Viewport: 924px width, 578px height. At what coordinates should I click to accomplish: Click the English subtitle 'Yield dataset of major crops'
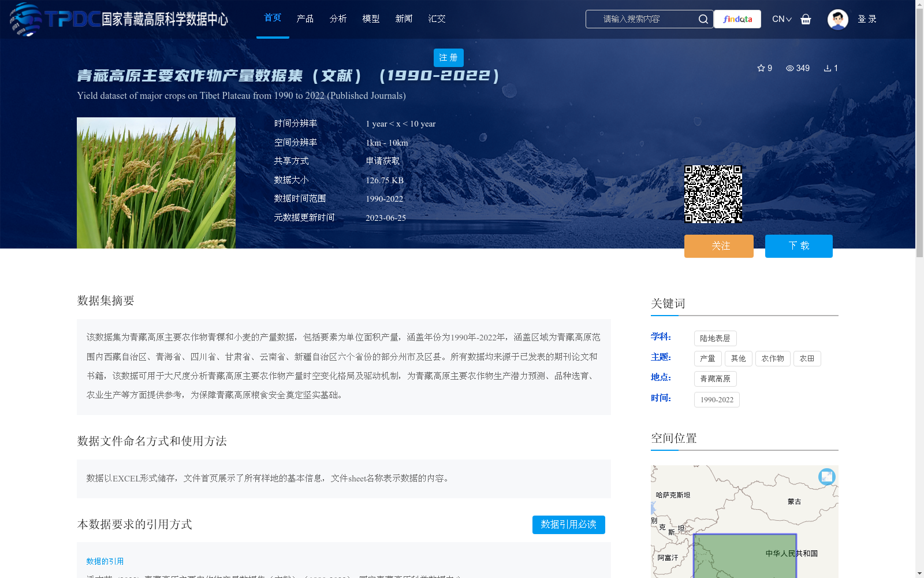point(241,96)
